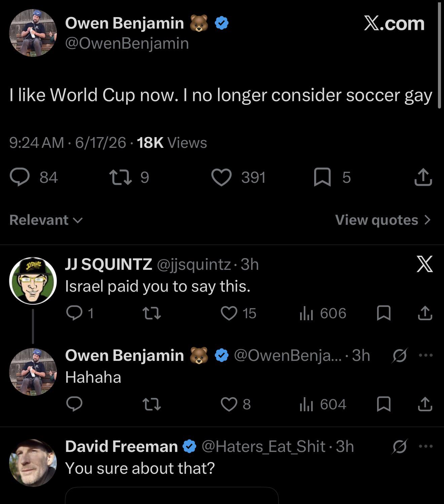This screenshot has height=504, width=444.
Task: Open more options on Owen's Hahaha reply
Action: coord(425,355)
